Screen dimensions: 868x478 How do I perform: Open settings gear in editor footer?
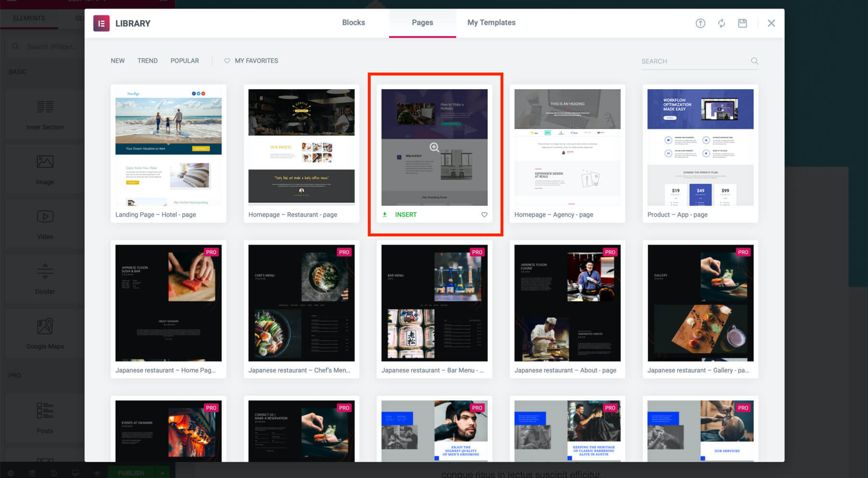(11, 473)
